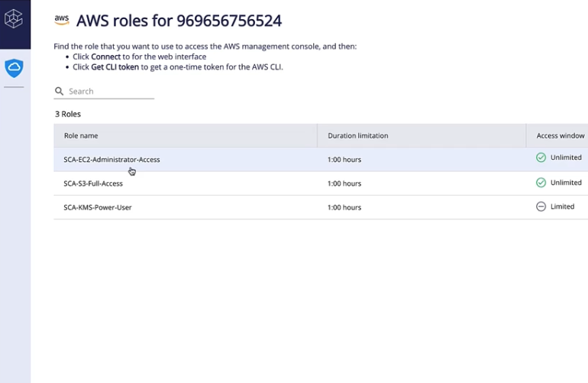Click the AWS logo beside the title
This screenshot has width=588, height=383.
(62, 20)
